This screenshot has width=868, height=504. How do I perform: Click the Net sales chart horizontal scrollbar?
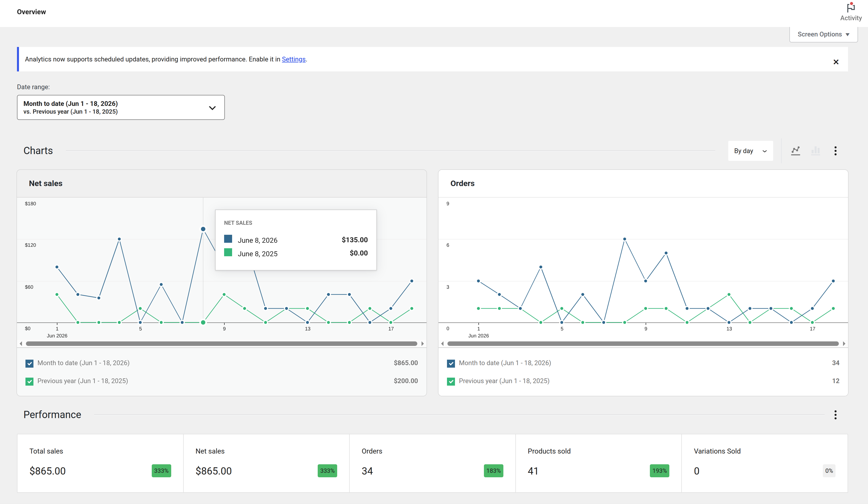pyautogui.click(x=221, y=344)
